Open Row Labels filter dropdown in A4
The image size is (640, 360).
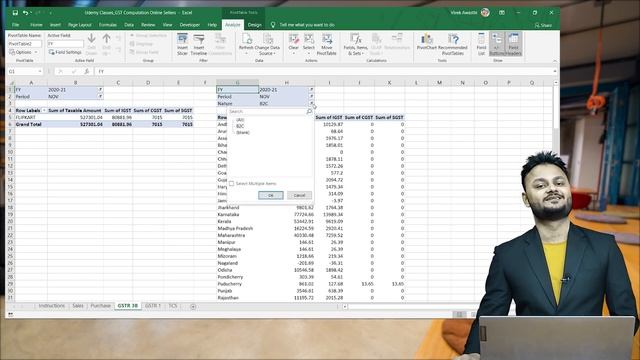(44, 110)
